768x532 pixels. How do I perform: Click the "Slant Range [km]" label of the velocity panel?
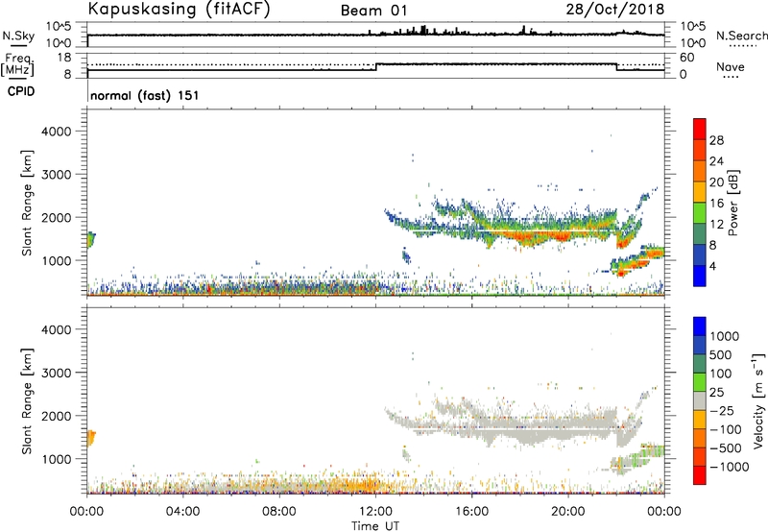point(27,400)
